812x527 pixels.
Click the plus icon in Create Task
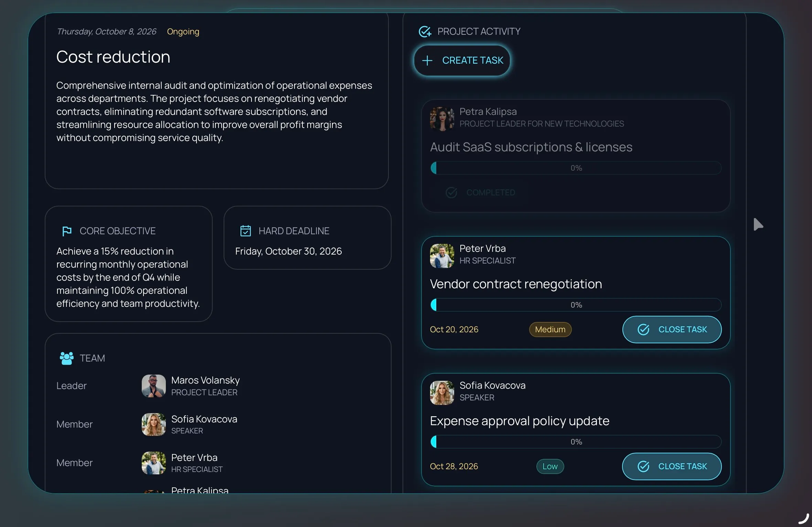[427, 61]
